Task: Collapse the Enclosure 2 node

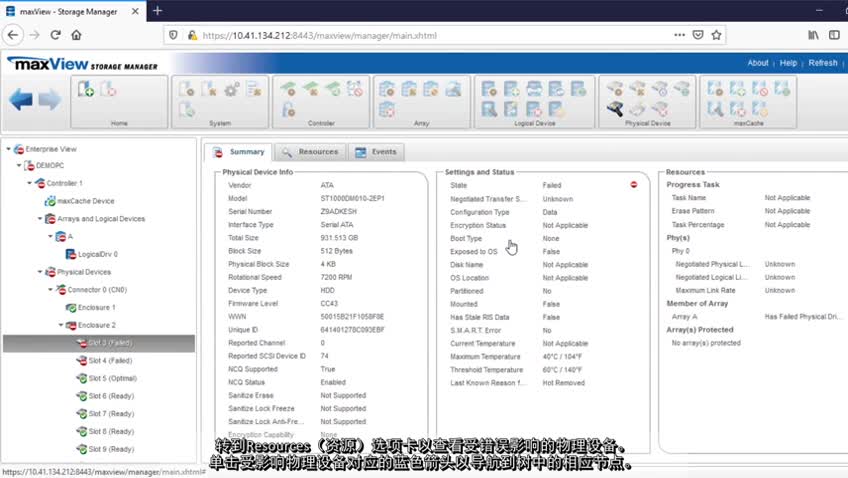Action: click(x=61, y=325)
